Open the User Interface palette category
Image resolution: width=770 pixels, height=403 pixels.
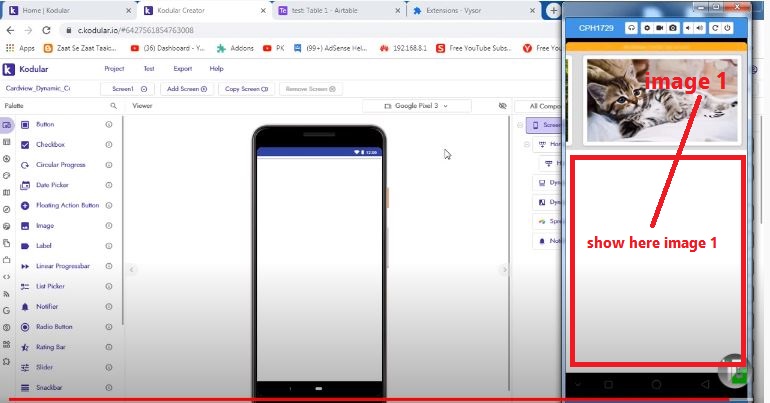pyautogui.click(x=6, y=125)
